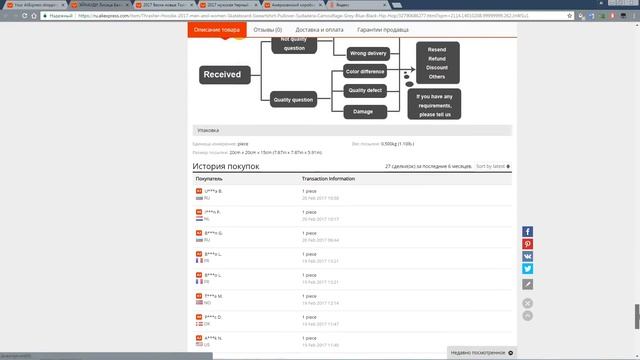Click the round gray X sidebar icon
The image size is (640, 360).
point(527,303)
